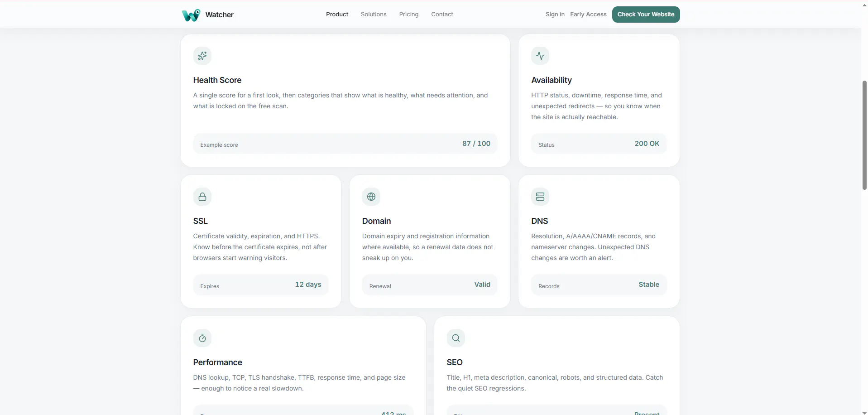The height and width of the screenshot is (415, 868).
Task: Click the SSL card heading
Action: tap(201, 221)
